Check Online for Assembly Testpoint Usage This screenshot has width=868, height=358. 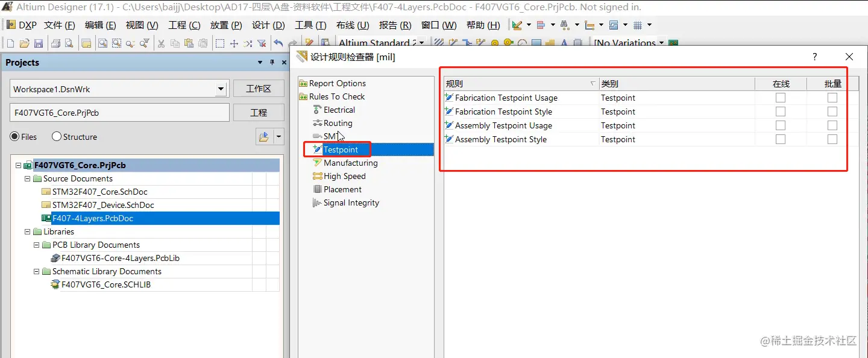[781, 125]
